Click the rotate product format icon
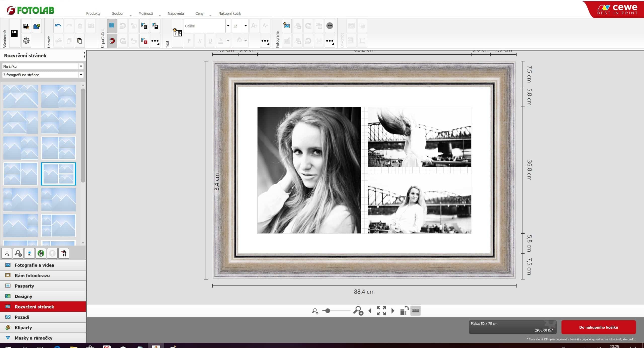This screenshot has height=348, width=644. [404, 310]
